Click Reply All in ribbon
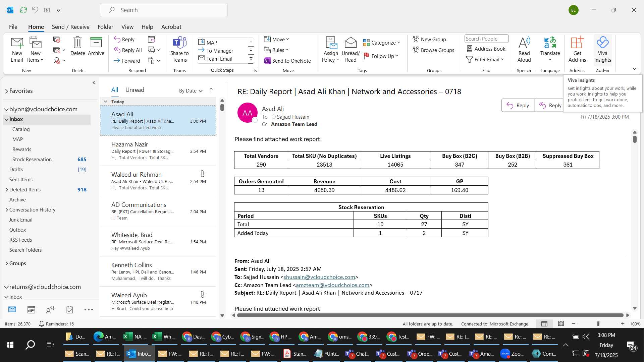This screenshot has width=644, height=362. tap(127, 50)
